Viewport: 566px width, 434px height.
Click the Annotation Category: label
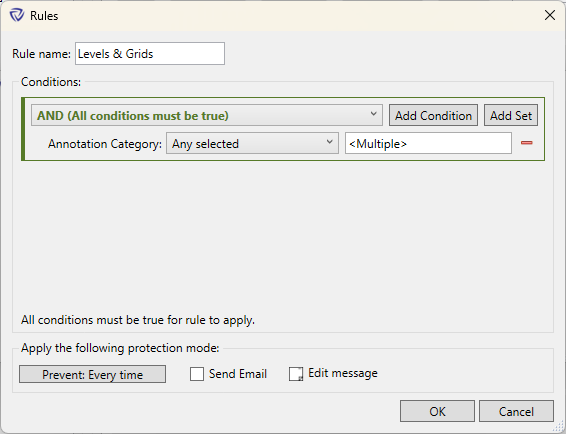click(x=105, y=144)
